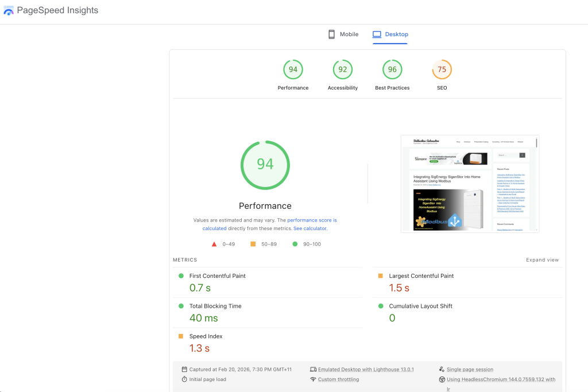Select the Mobile phone icon
The image size is (588, 392).
[331, 34]
